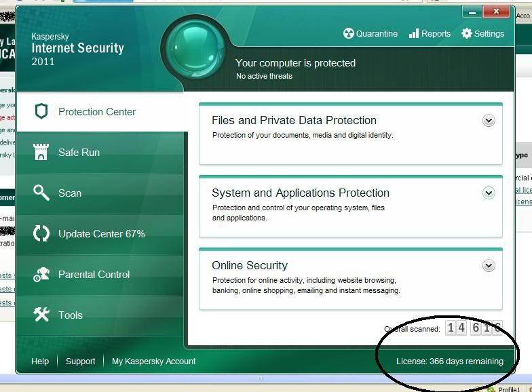Screen dimensions: 532x392
Task: Expand System and Applications Protection
Action: [489, 193]
